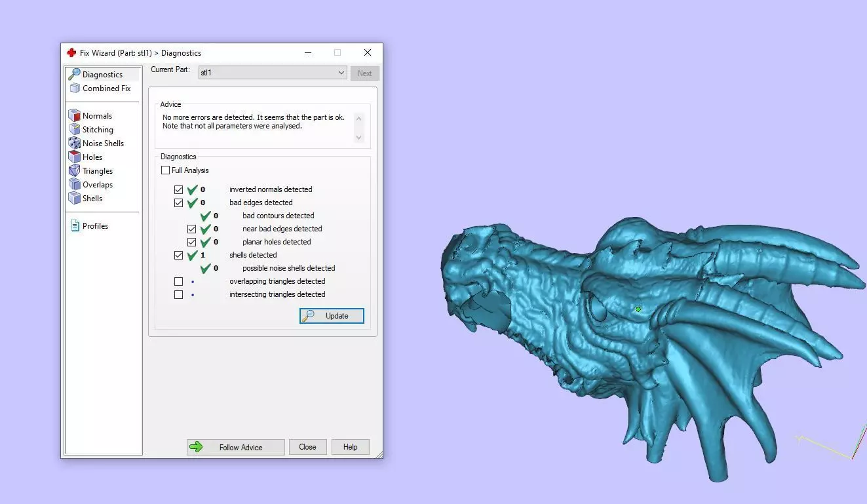Click the Diagnostics magnifier icon in sidebar

(74, 74)
